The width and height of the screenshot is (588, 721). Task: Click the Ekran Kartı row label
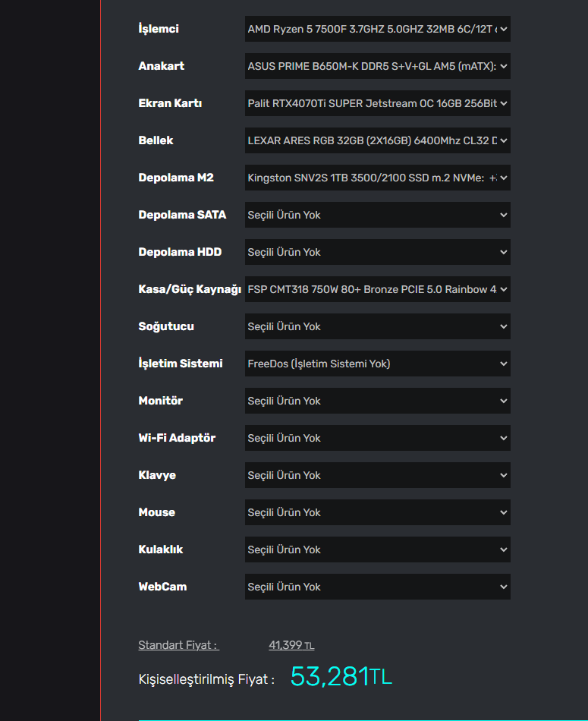pyautogui.click(x=170, y=103)
